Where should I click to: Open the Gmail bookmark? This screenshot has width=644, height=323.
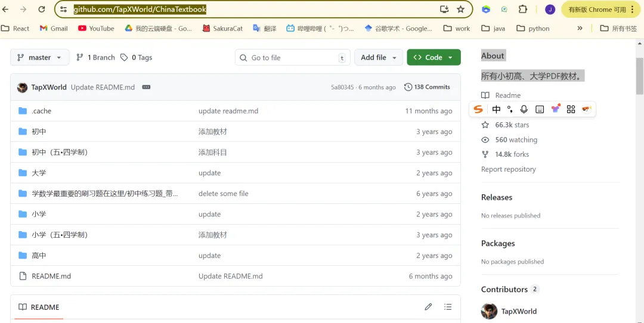click(x=54, y=29)
